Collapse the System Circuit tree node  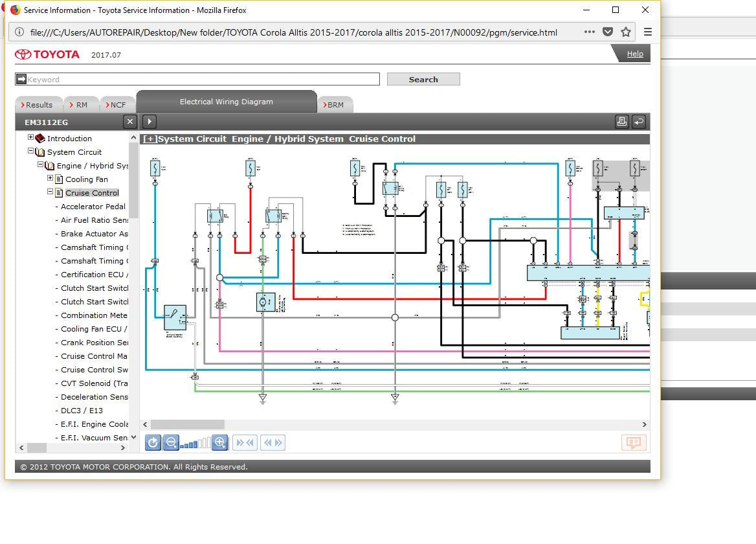(30, 151)
